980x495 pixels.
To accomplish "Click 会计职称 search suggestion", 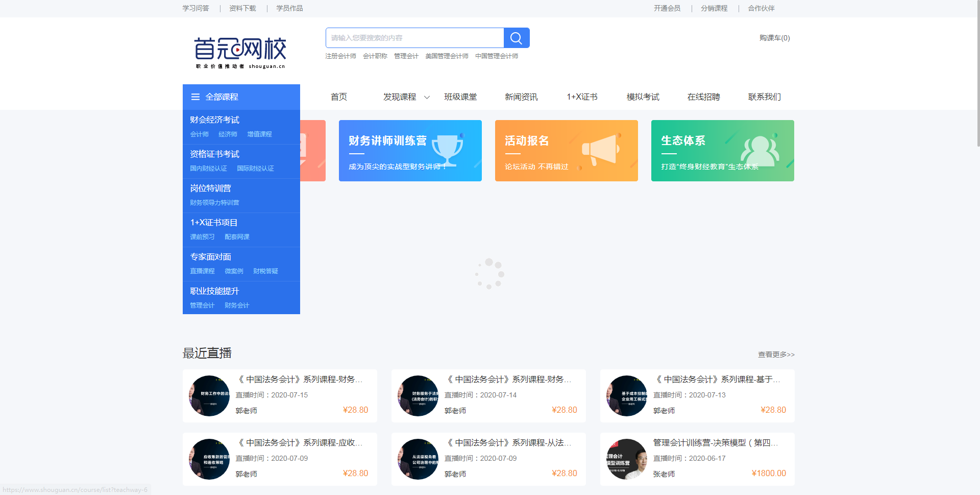I will click(375, 56).
